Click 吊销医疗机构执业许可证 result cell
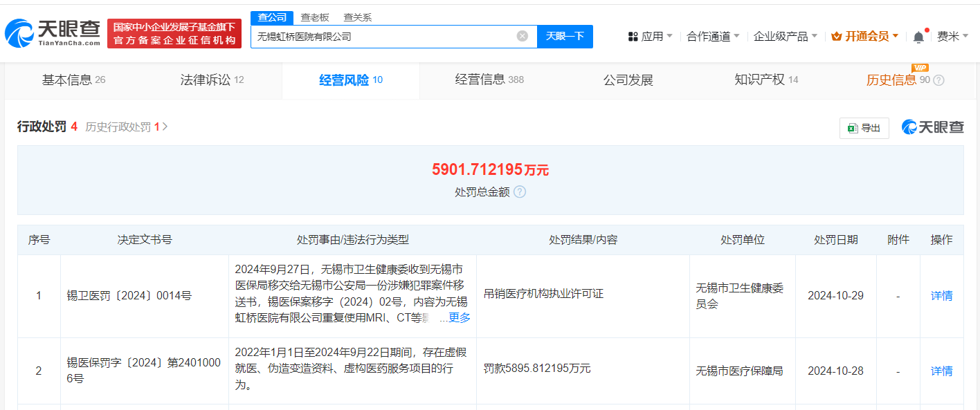The height and width of the screenshot is (410, 980). click(x=543, y=294)
